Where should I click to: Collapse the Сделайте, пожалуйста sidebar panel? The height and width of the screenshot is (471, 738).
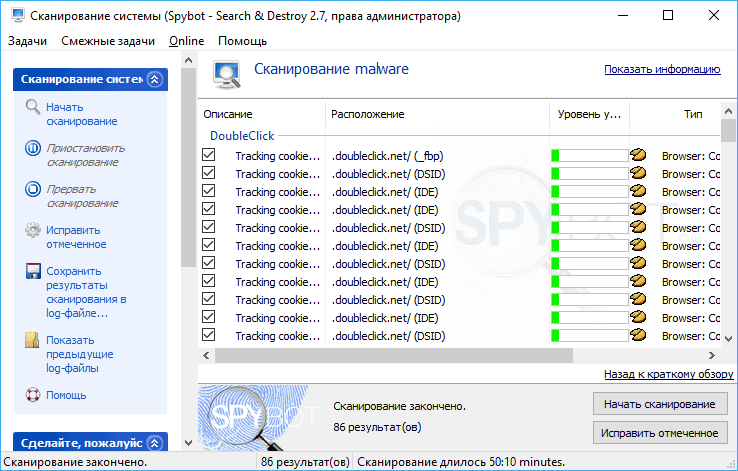click(155, 443)
